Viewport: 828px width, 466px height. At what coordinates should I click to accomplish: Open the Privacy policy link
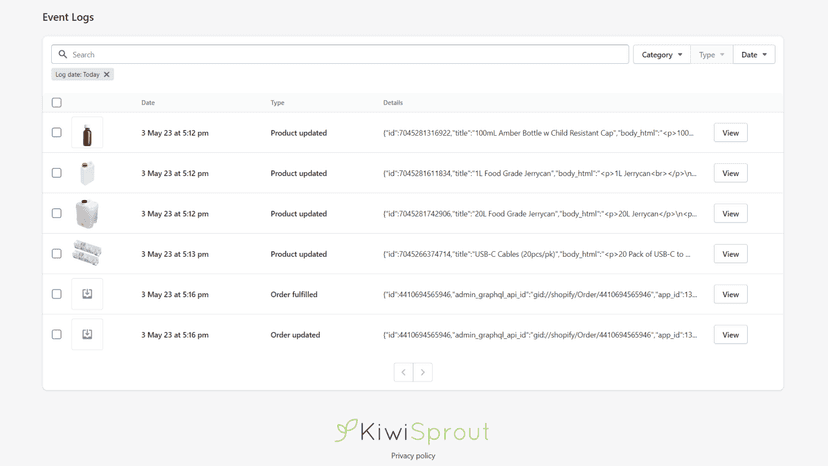413,455
